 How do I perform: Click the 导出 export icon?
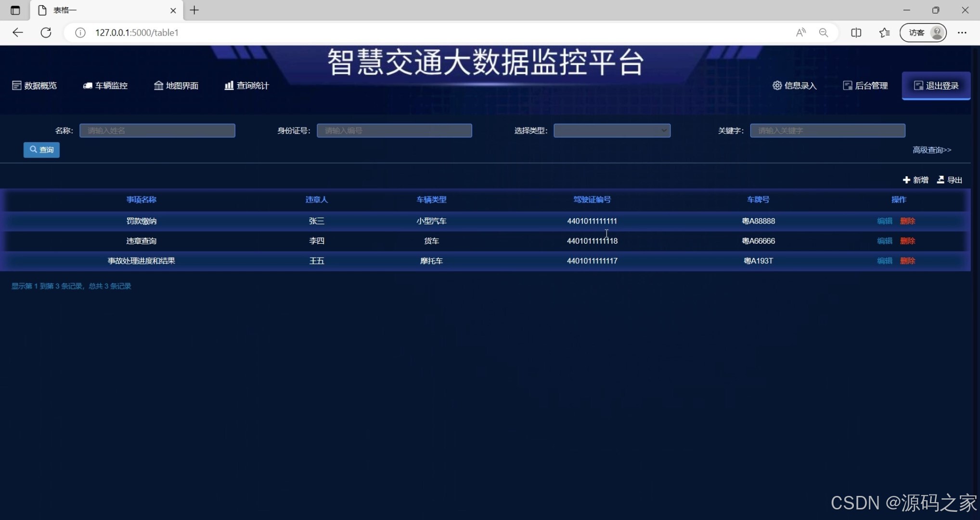point(941,180)
